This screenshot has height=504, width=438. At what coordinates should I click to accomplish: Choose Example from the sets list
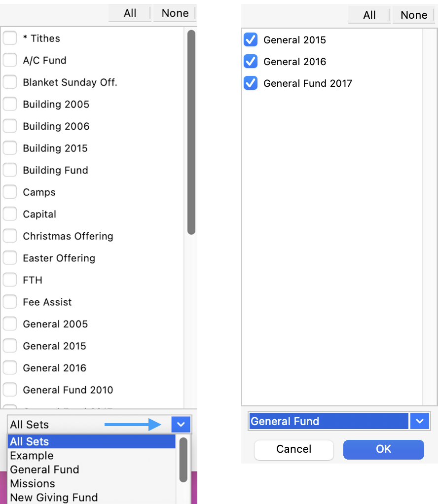pos(32,456)
